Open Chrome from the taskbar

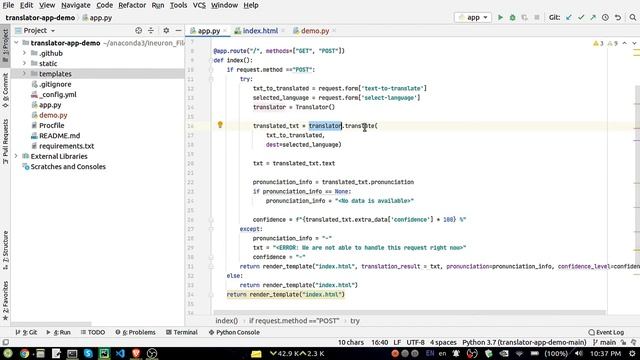pos(24,353)
